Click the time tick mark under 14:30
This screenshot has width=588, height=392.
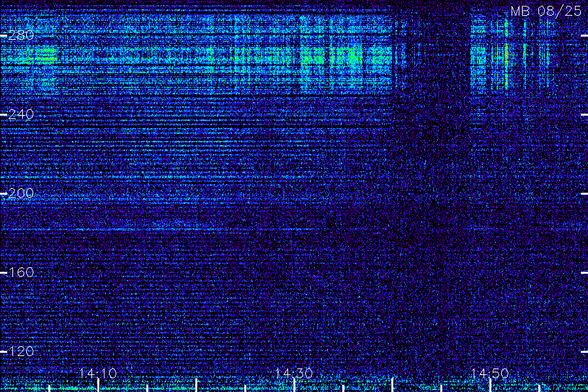coord(294,385)
